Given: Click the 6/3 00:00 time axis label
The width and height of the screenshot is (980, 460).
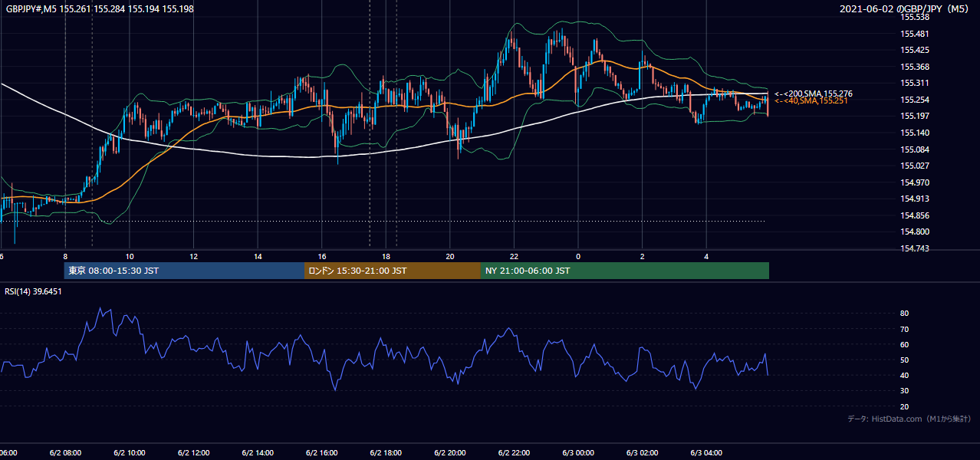Looking at the screenshot, I should pos(578,453).
